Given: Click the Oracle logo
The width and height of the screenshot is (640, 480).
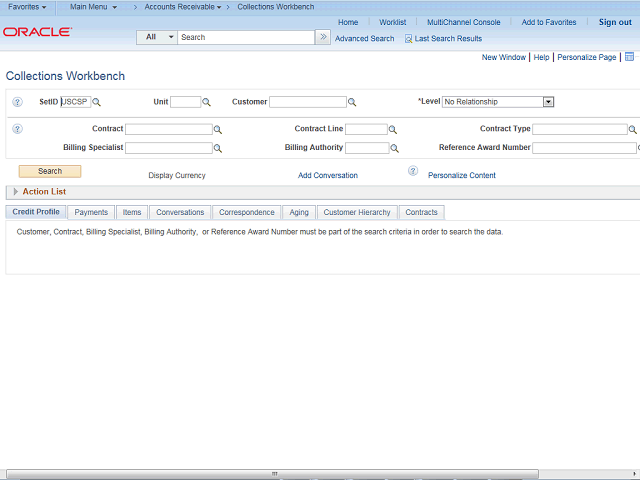Looking at the screenshot, I should pos(37,32).
